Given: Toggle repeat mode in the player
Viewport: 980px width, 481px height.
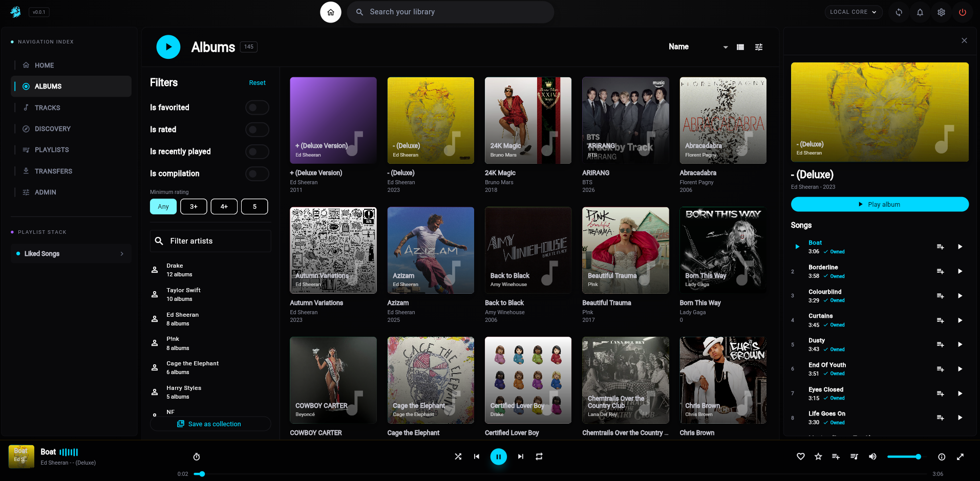Looking at the screenshot, I should [x=539, y=456].
